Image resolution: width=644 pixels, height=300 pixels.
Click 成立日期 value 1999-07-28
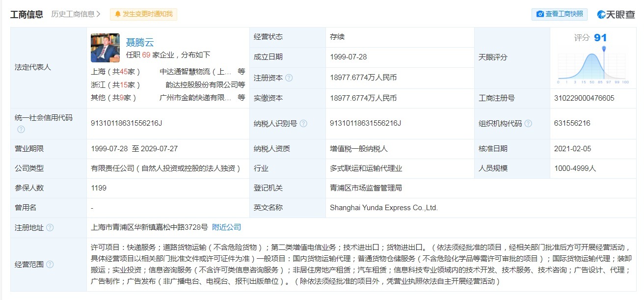coord(349,57)
